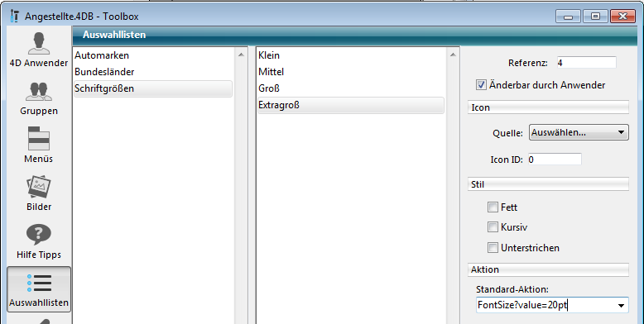This screenshot has height=324, width=644.
Task: Open the Bilder pictures icon
Action: 39,187
